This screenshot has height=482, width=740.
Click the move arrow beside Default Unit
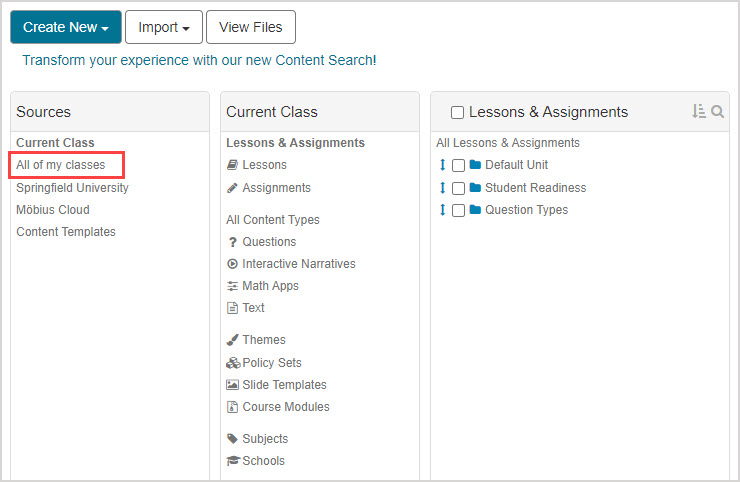tap(442, 165)
